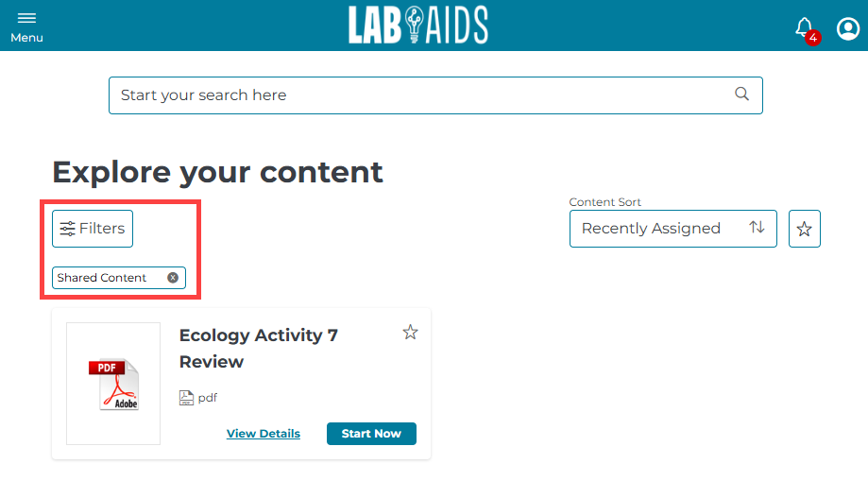Click the pdf file-type icon
The image size is (868, 481).
click(x=187, y=398)
